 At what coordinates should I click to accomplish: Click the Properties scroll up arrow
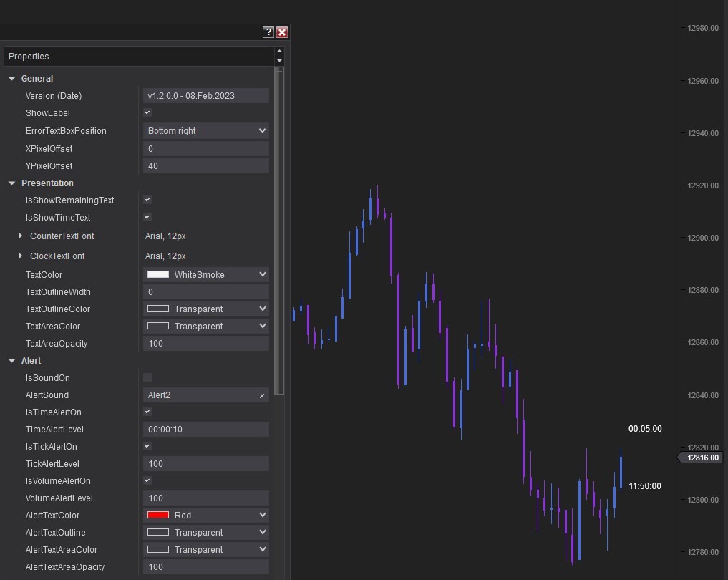coord(279,52)
